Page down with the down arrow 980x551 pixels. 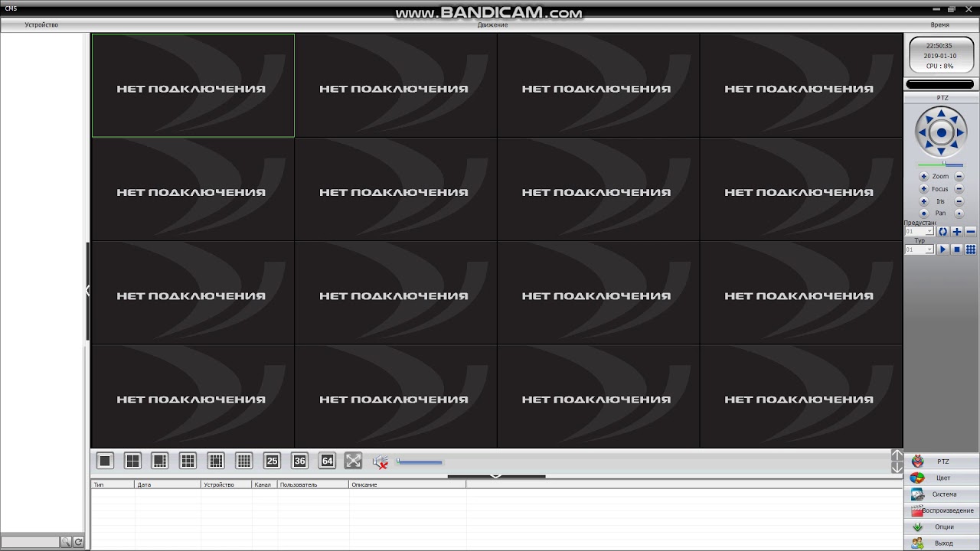[897, 468]
